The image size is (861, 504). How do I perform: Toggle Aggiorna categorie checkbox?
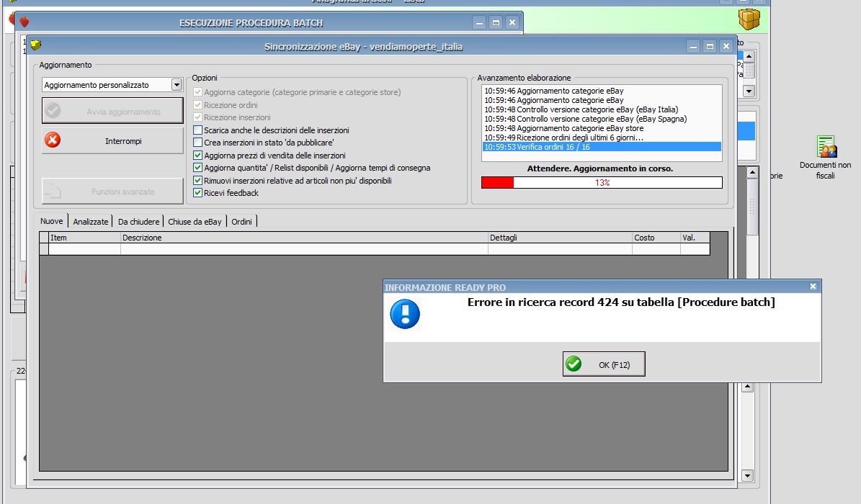(x=197, y=92)
